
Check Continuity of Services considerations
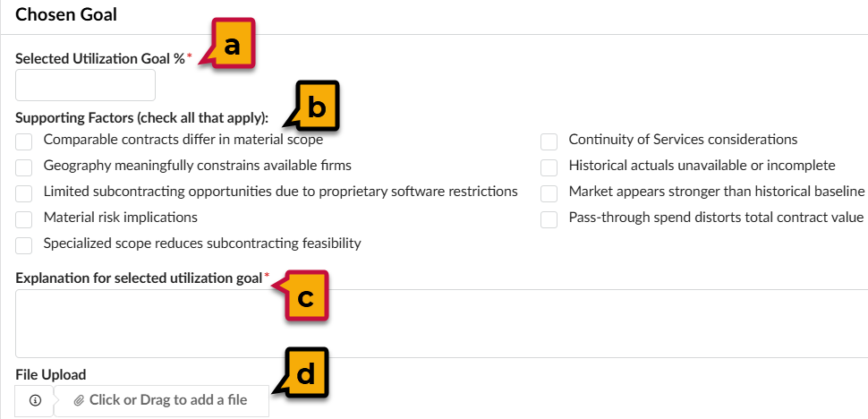(x=549, y=141)
